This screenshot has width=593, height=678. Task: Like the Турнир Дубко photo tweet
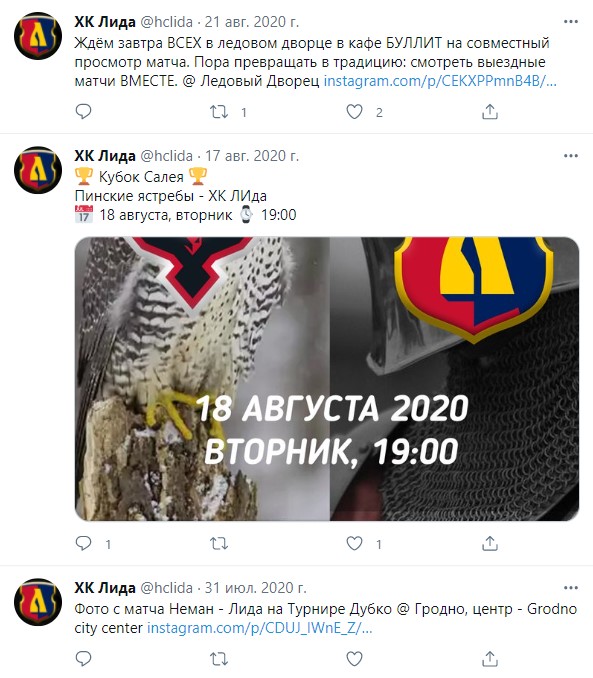click(354, 659)
